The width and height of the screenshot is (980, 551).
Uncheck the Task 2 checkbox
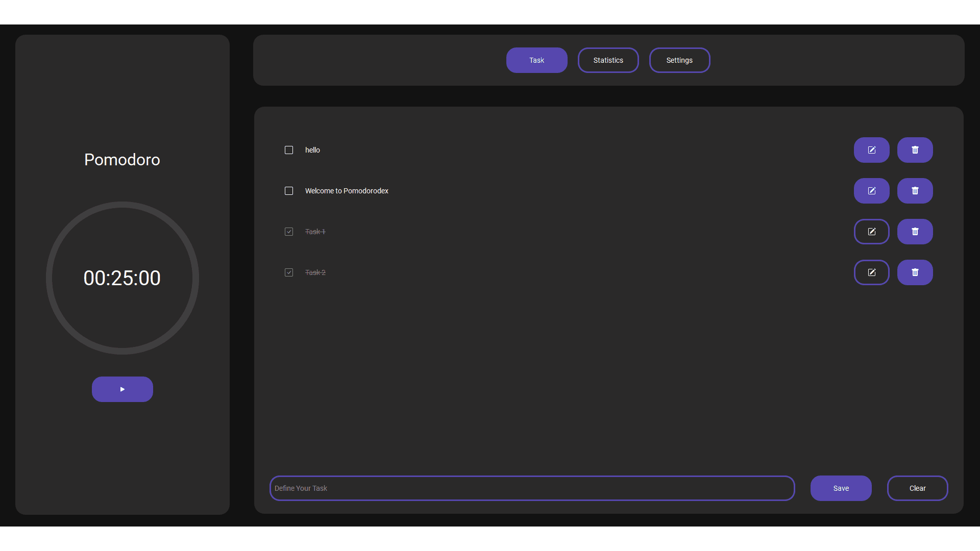pyautogui.click(x=289, y=272)
